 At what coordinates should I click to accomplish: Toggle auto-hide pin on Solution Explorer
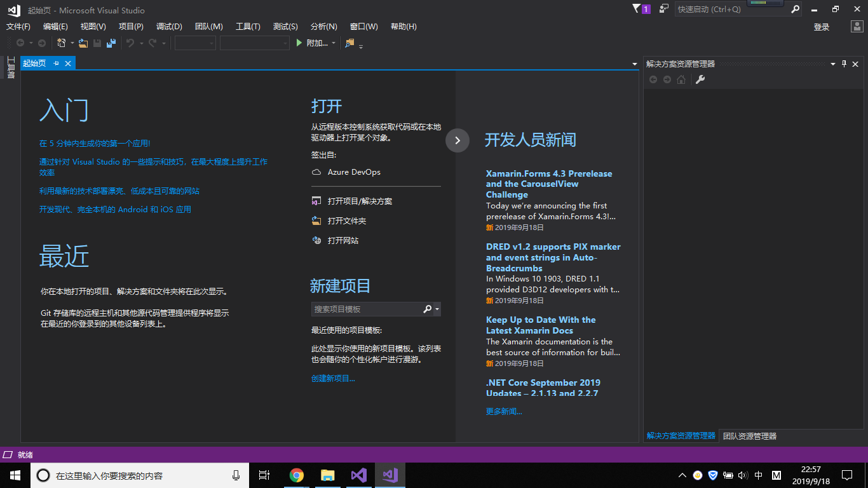[x=844, y=64]
